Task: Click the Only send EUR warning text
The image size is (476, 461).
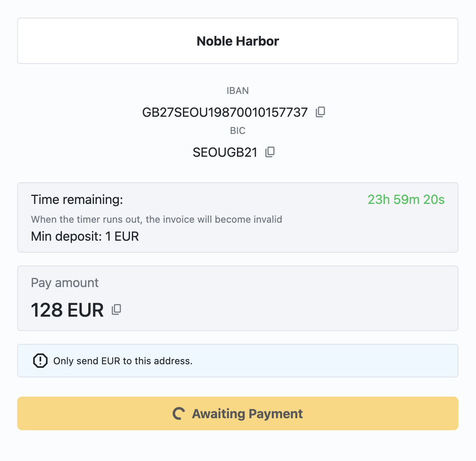Action: tap(123, 361)
